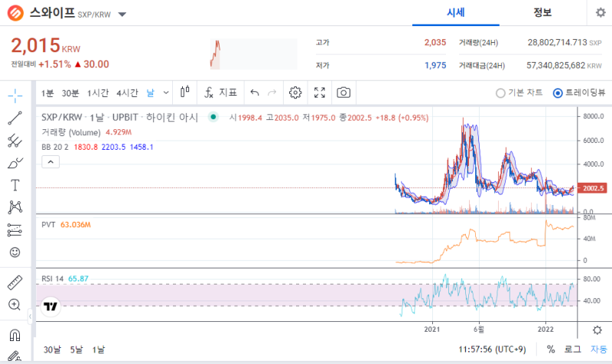Click the 2,015 KRW current price
Viewport: 612px width, 364px height.
pos(45,46)
